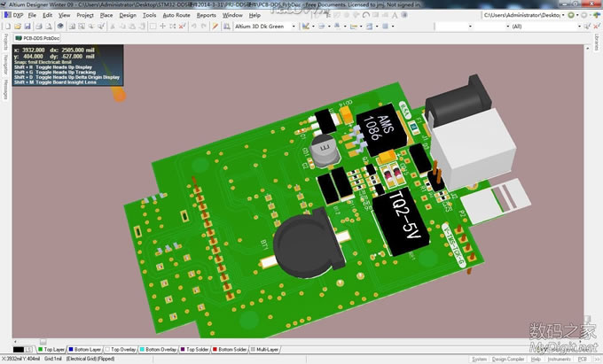Open the Auto Route menu
This screenshot has width=603, height=364.
coord(176,15)
